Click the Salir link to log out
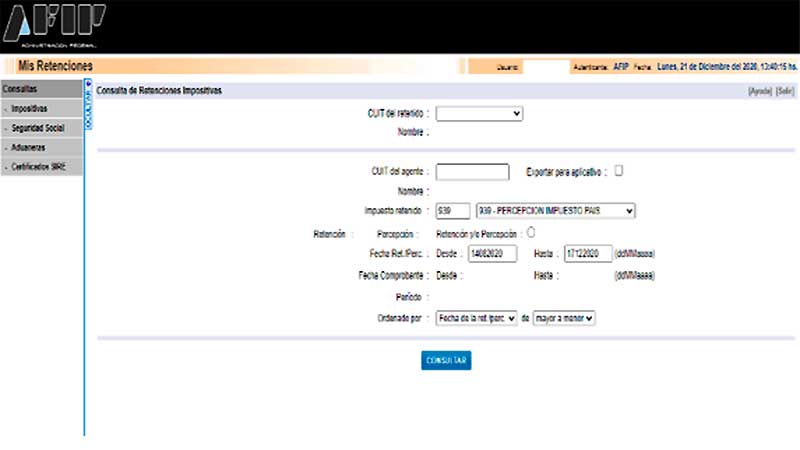The image size is (800, 450). tap(784, 91)
